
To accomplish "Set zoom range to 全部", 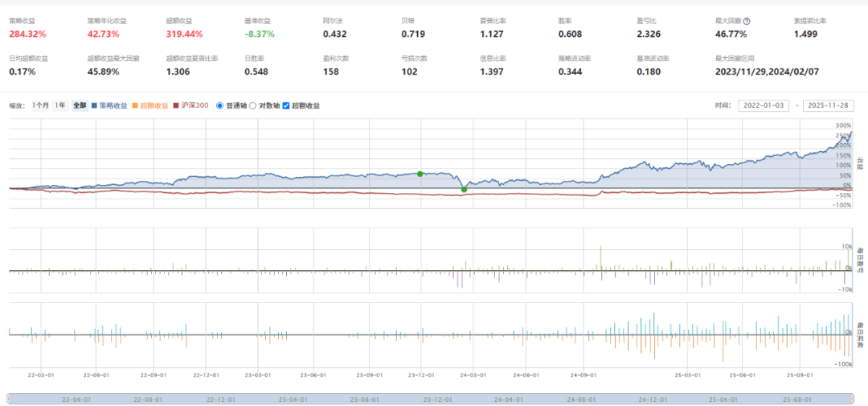I will click(x=79, y=105).
